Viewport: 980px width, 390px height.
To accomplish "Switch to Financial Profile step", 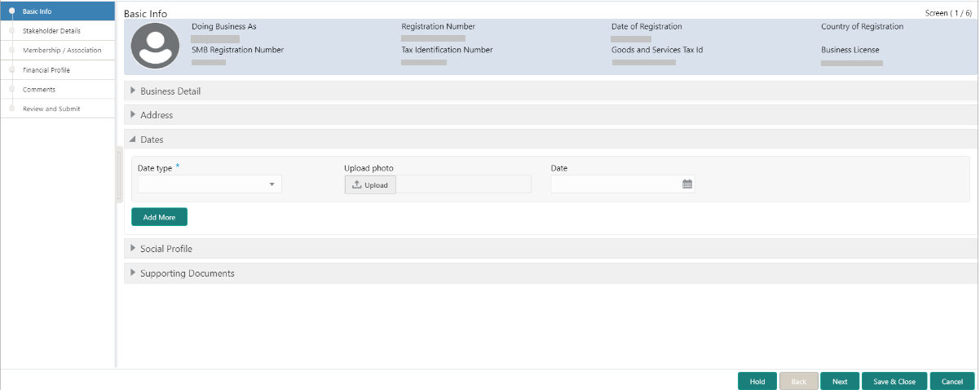I will 58,70.
